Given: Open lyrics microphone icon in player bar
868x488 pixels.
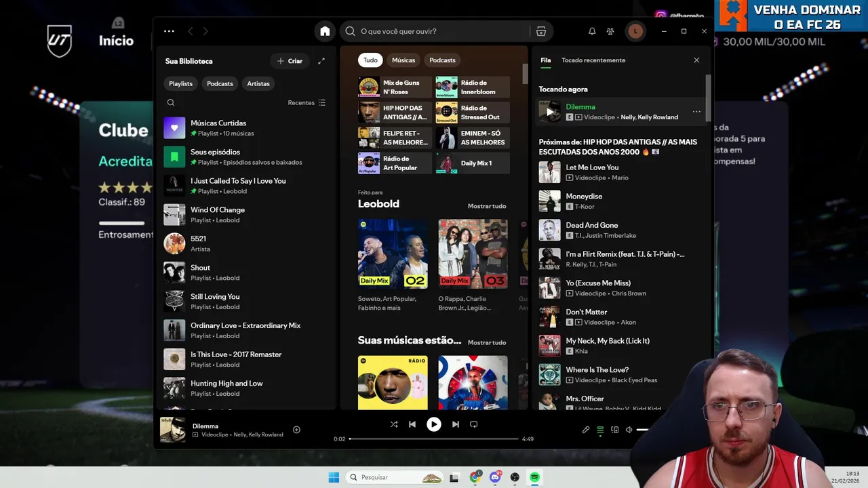Looking at the screenshot, I should 586,430.
